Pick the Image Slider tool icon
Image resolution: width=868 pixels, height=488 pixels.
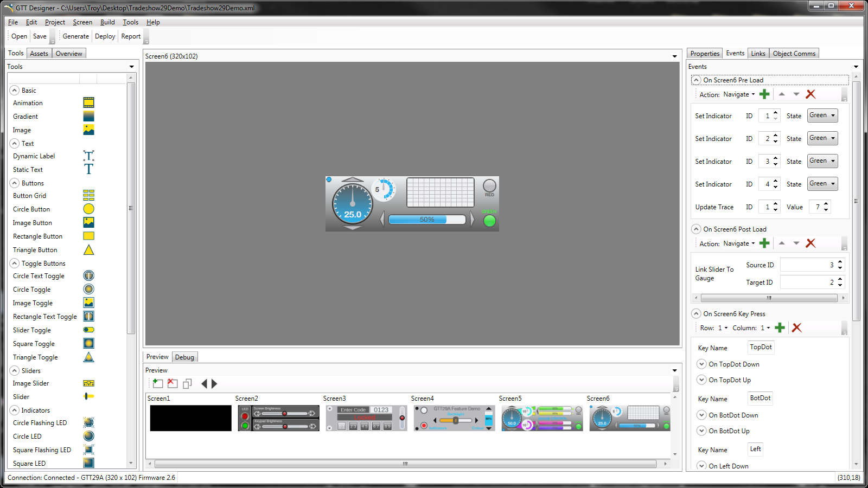[89, 383]
